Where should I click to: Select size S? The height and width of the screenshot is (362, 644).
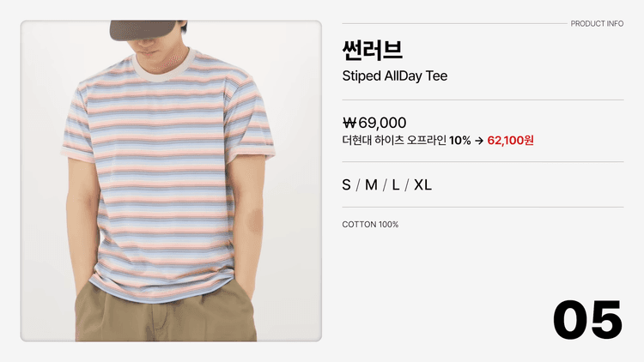(x=347, y=185)
